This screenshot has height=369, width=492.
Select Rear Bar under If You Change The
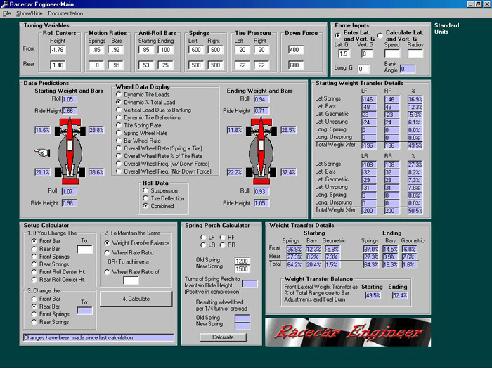(34, 249)
